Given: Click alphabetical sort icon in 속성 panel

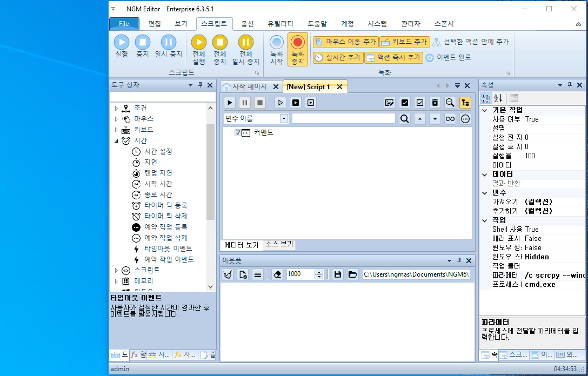Looking at the screenshot, I should click(498, 98).
